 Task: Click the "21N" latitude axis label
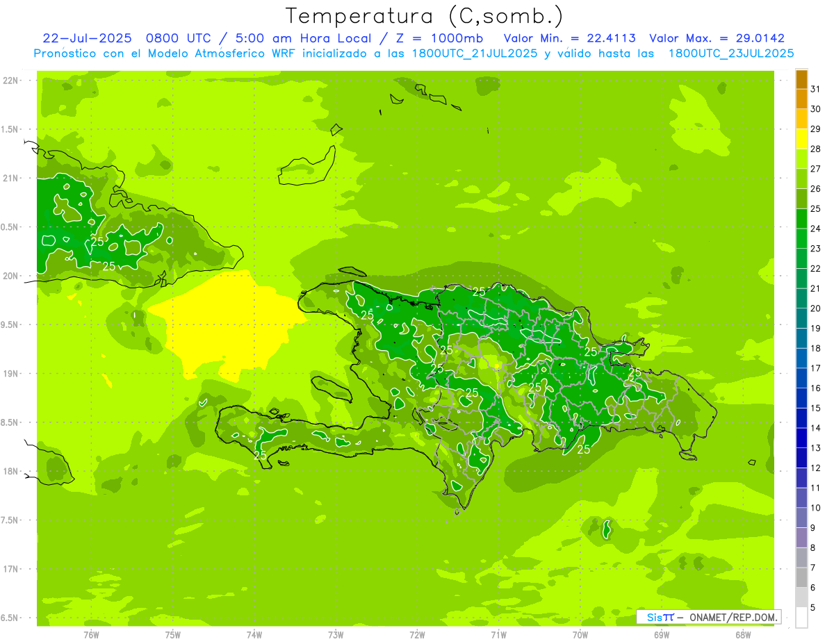(x=11, y=178)
